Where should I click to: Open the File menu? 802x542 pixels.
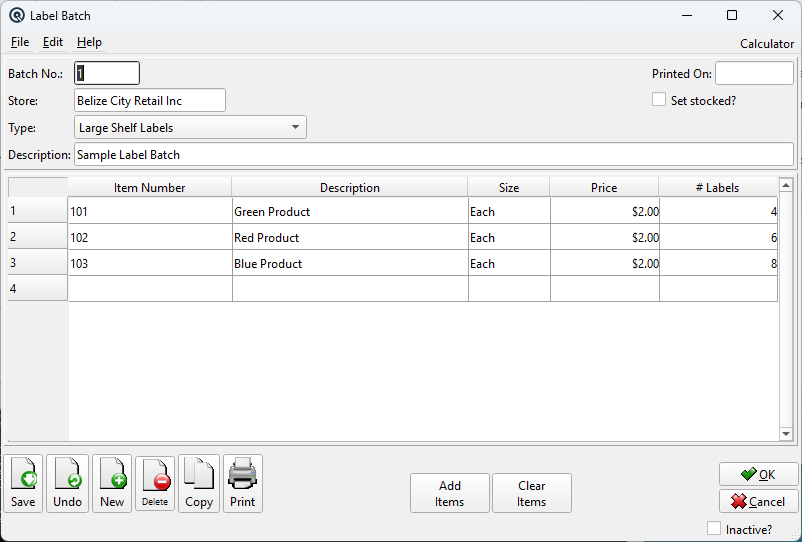coord(20,42)
